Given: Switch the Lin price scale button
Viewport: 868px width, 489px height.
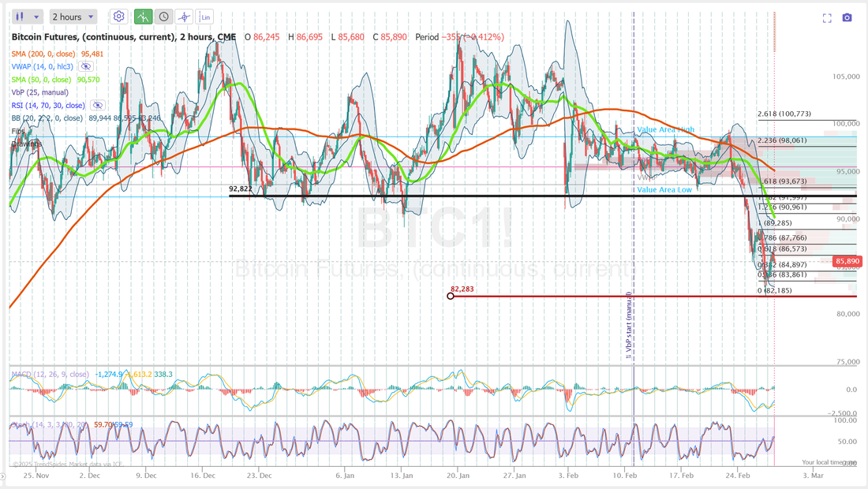Looking at the screenshot, I should [x=205, y=17].
